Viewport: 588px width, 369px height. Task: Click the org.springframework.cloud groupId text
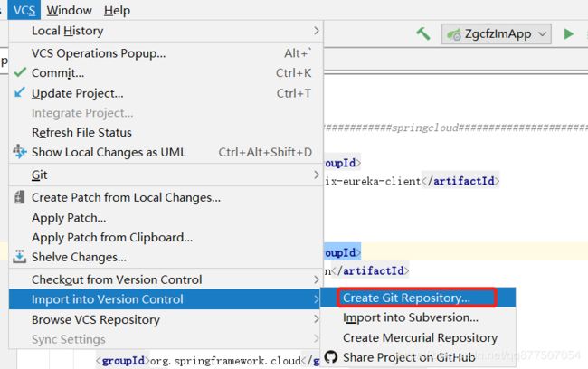tap(225, 361)
